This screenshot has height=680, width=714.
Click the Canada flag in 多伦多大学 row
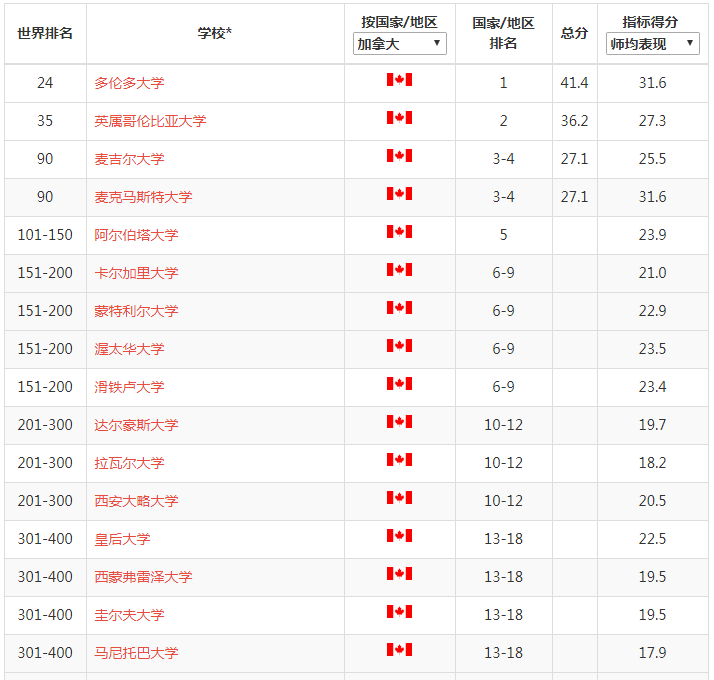pyautogui.click(x=399, y=80)
